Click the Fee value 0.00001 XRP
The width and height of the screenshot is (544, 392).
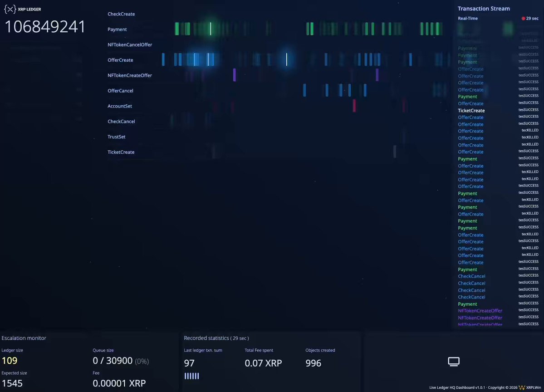point(119,383)
